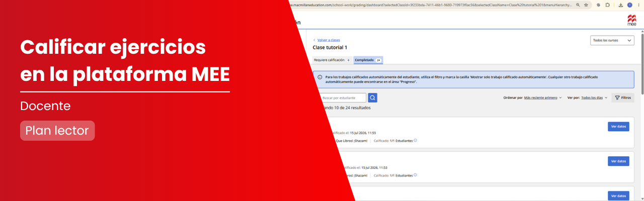Select the Completado tab
Image resolution: width=644 pixels, height=201 pixels.
pos(368,60)
